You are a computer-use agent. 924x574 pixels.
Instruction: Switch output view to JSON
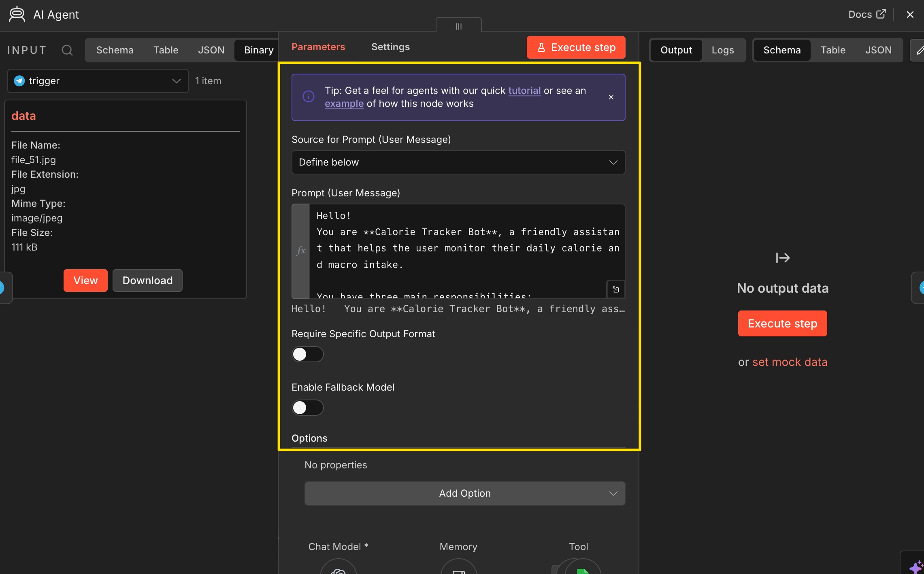click(878, 50)
